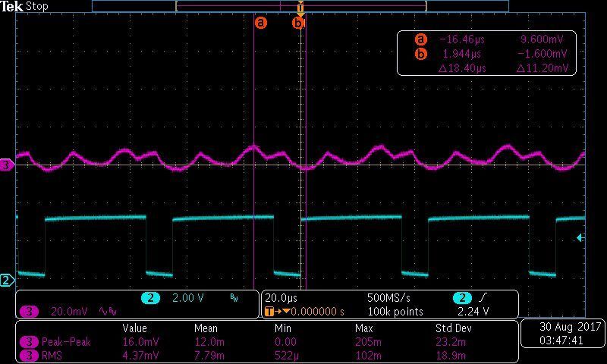This screenshot has height=364, width=607.
Task: Click the trigger delay icon before 0.000000 s
Action: click(277, 312)
